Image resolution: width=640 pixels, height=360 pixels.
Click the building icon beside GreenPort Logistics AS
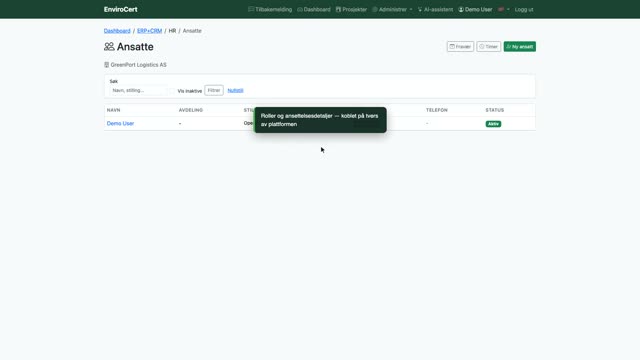point(107,64)
